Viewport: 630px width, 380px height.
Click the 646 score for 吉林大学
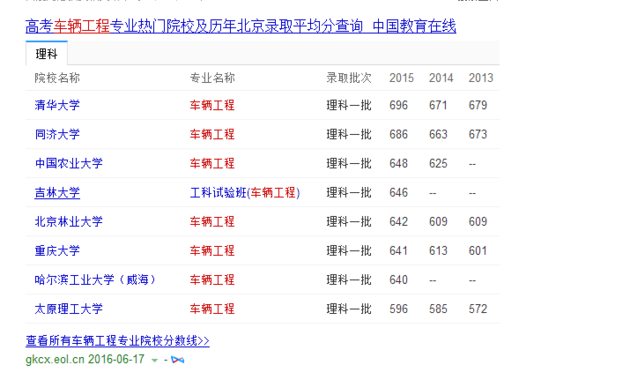[399, 193]
